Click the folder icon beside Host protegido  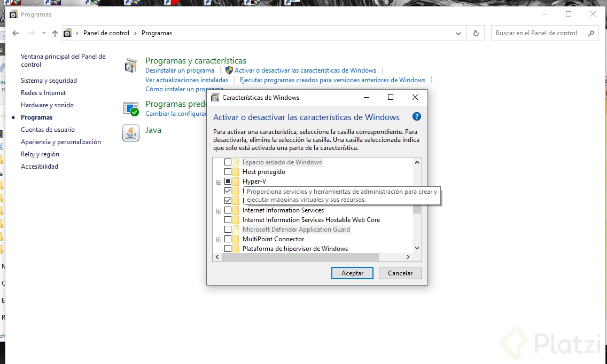(x=236, y=172)
